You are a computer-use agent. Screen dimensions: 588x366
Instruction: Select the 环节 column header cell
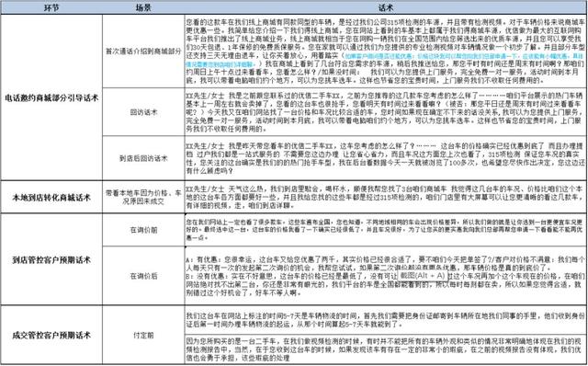point(51,7)
